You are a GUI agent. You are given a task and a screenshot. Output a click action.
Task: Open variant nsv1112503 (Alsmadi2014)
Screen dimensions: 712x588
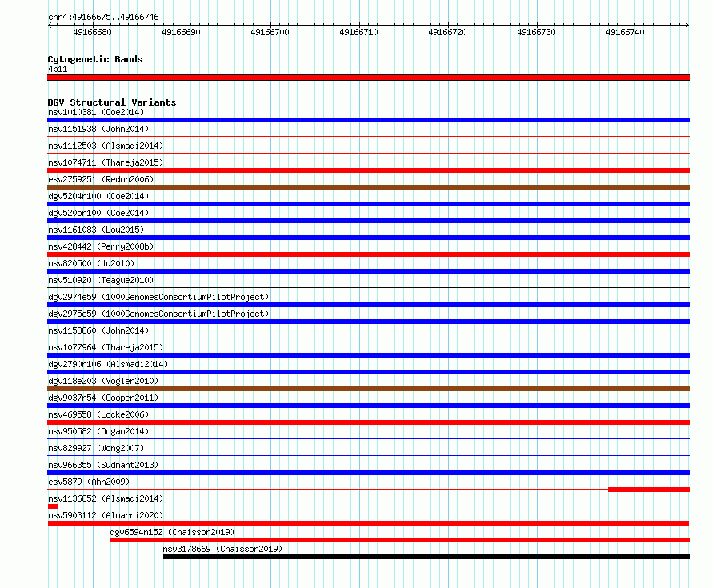pos(106,146)
